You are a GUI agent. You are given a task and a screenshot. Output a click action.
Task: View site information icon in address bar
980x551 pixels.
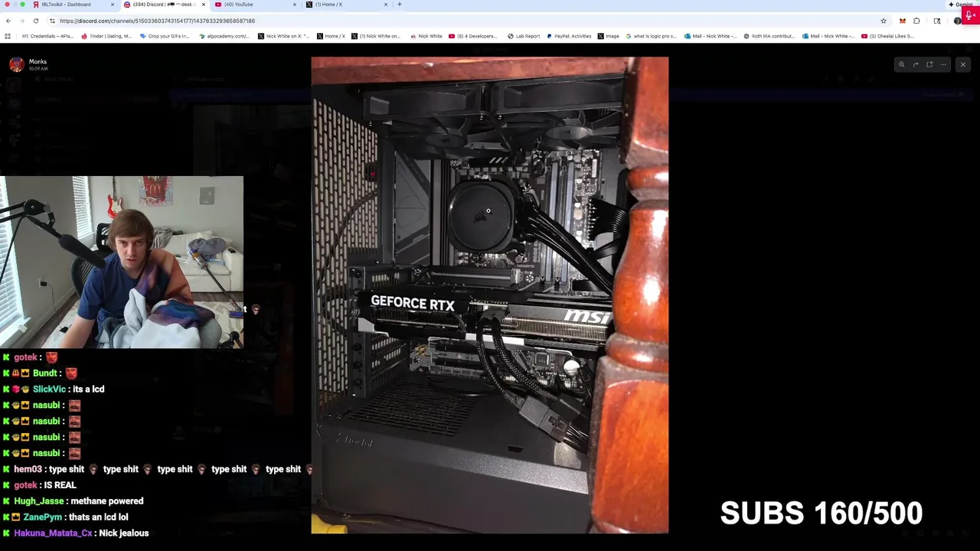52,21
